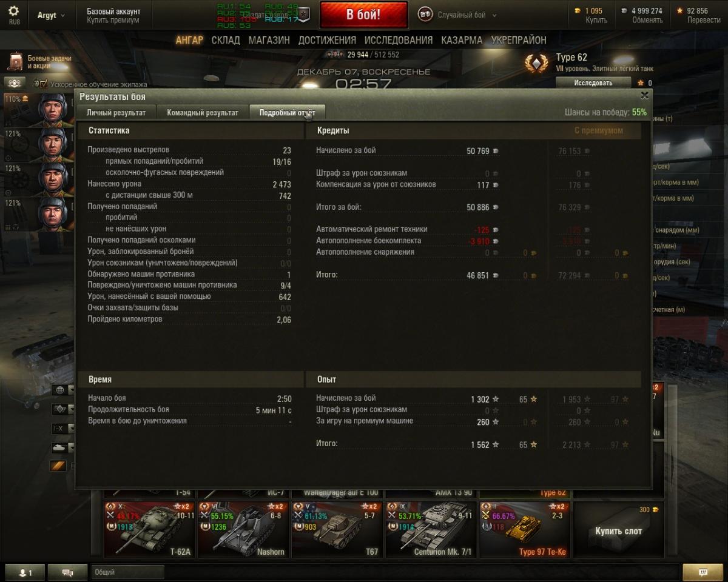Click the Исследовать research button
Screen dimensions: 728x582
coord(593,83)
